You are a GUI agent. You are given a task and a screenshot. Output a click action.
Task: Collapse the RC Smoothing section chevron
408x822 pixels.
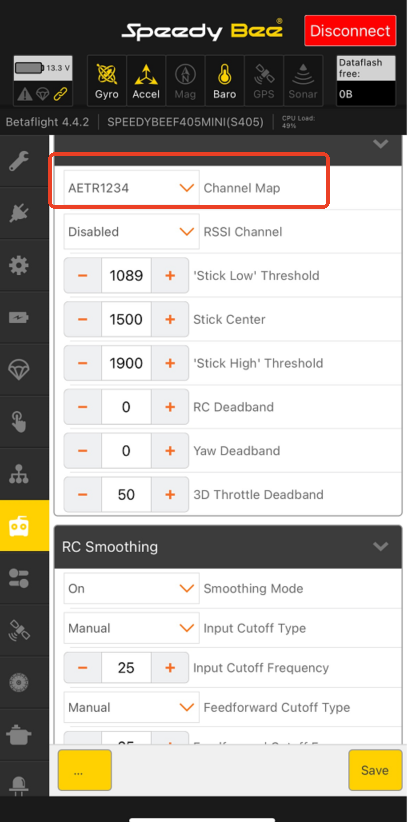click(x=380, y=546)
